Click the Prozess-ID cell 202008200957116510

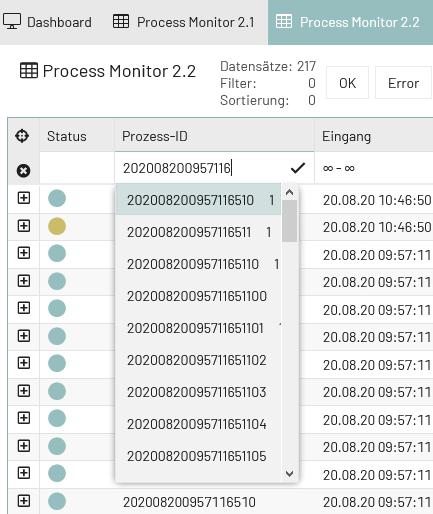pyautogui.click(x=189, y=502)
